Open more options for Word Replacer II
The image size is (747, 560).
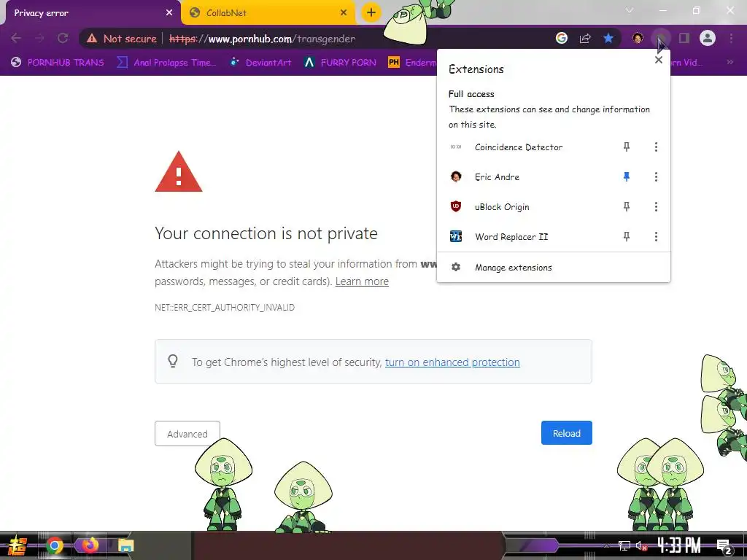click(x=656, y=237)
